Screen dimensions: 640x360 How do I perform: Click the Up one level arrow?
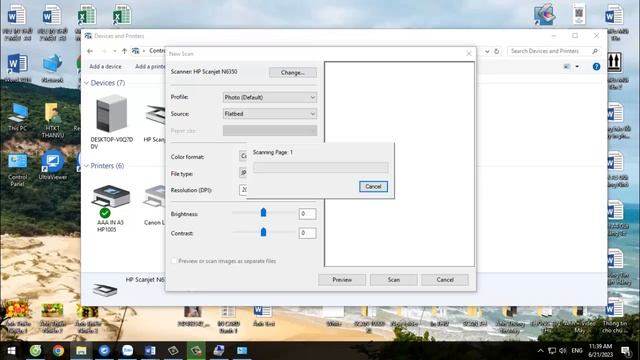coord(124,51)
